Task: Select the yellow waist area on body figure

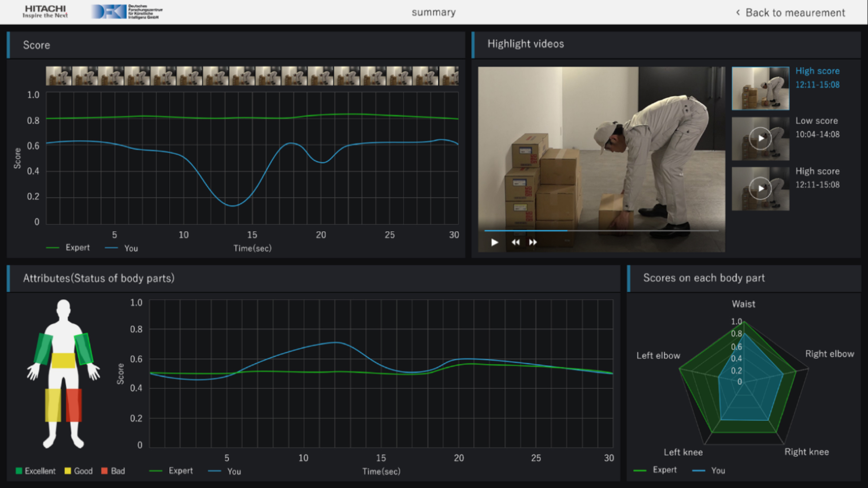Action: pos(63,360)
